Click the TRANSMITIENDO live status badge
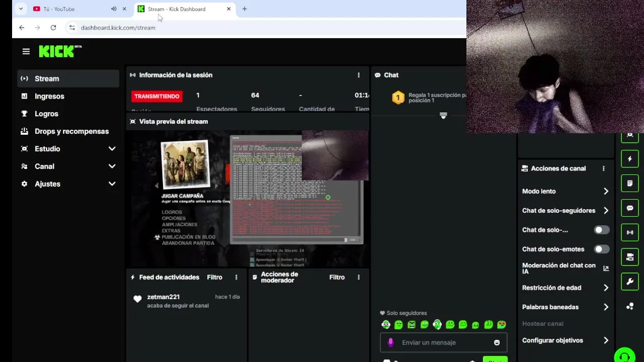Image resolution: width=644 pixels, height=362 pixels. (x=157, y=96)
